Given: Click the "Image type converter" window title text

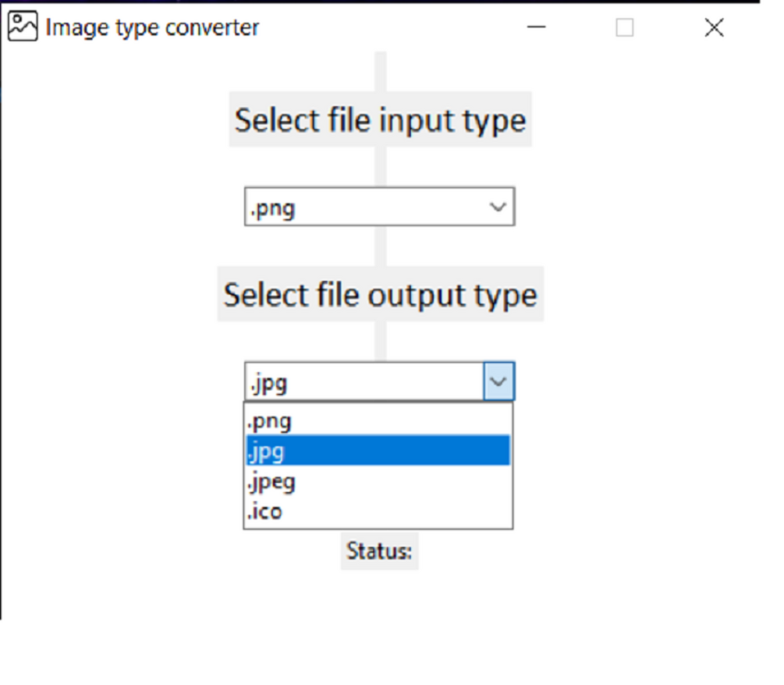Looking at the screenshot, I should tap(152, 27).
